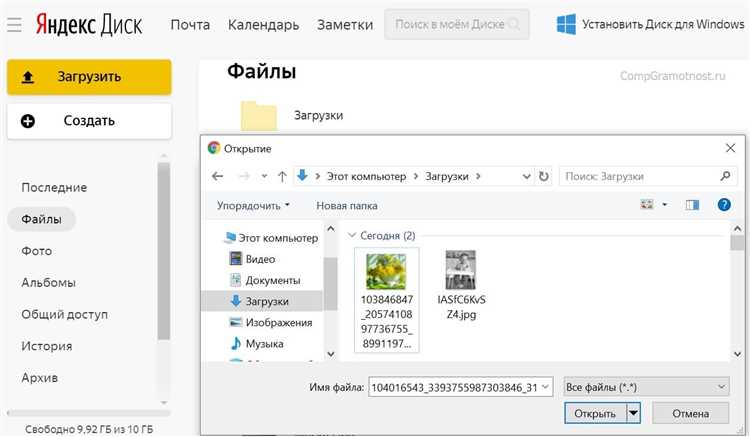
Task: Collapse the Сегодня group
Action: pyautogui.click(x=351, y=236)
